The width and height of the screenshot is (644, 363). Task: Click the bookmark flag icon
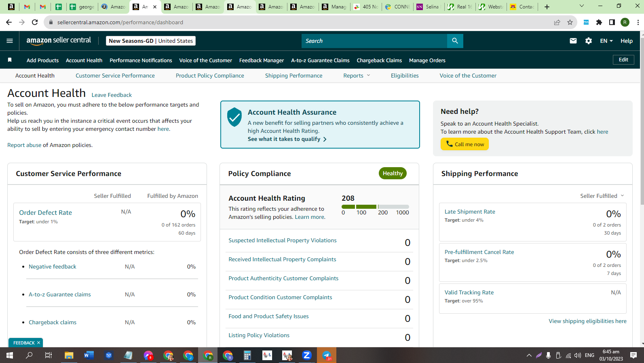point(10,60)
